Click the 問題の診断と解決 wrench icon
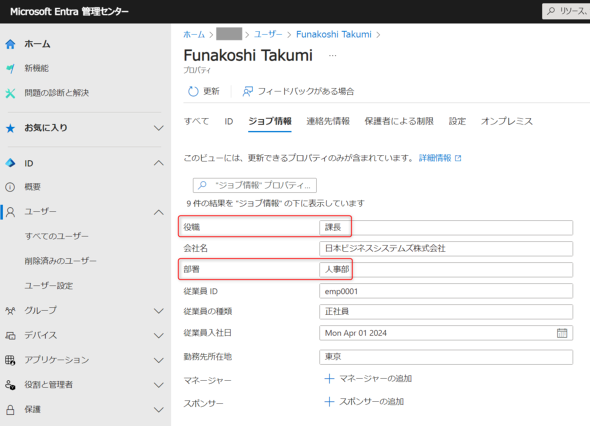590x426 pixels. click(x=11, y=93)
